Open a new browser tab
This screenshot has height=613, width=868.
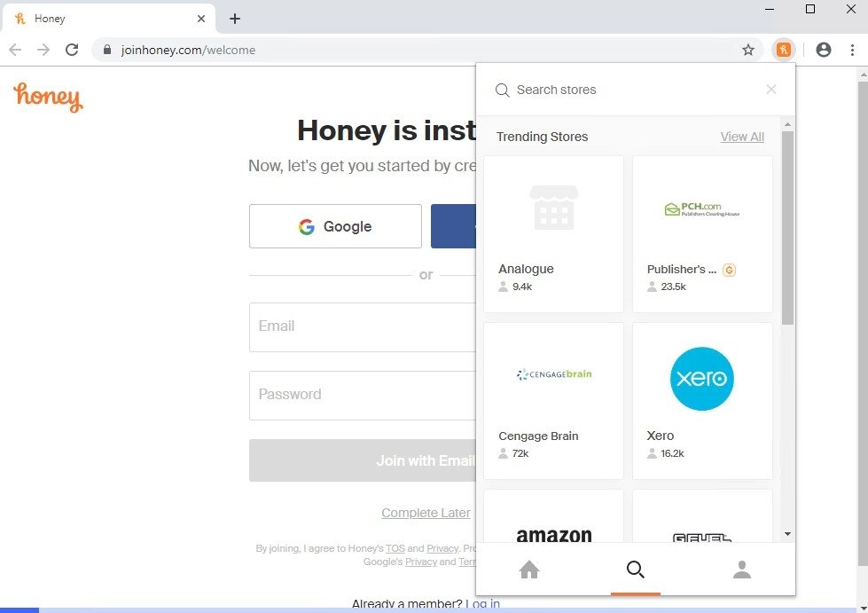tap(235, 19)
